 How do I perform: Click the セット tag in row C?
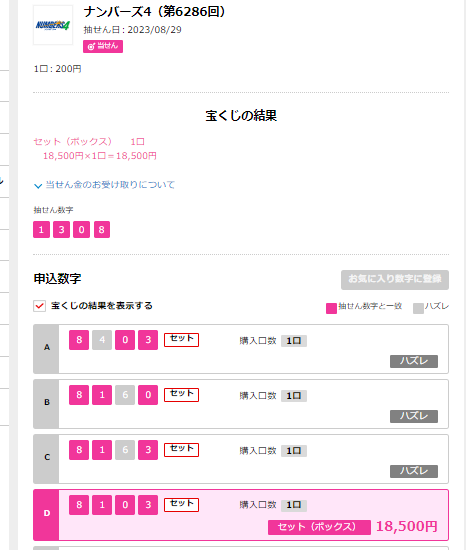point(181,450)
